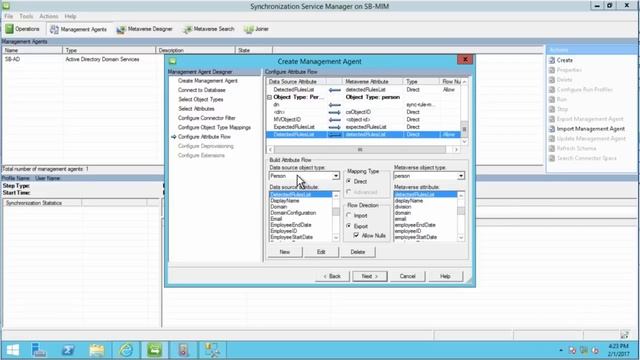The width and height of the screenshot is (640, 360).
Task: Open the File menu
Action: point(9,16)
